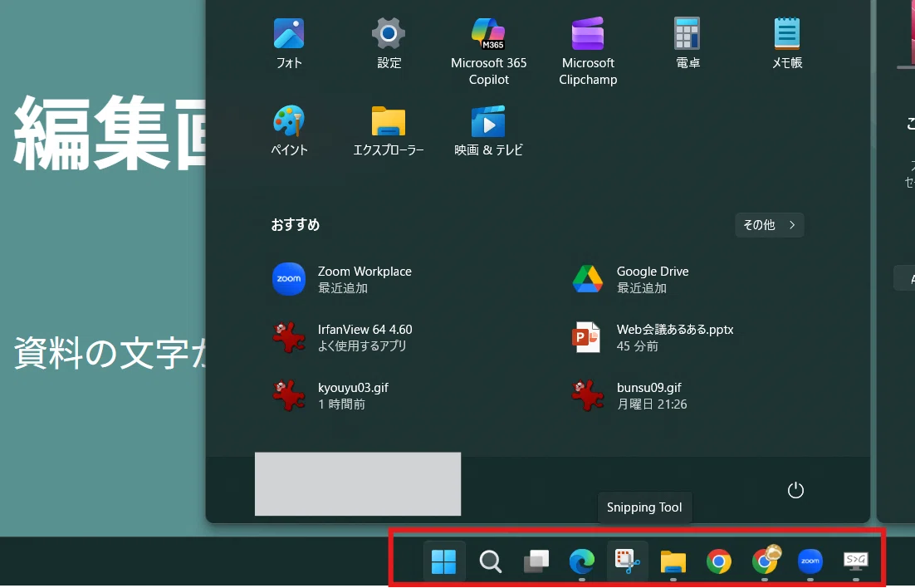The height and width of the screenshot is (588, 915).
Task: Open Microsoft Edge from taskbar
Action: pos(582,561)
